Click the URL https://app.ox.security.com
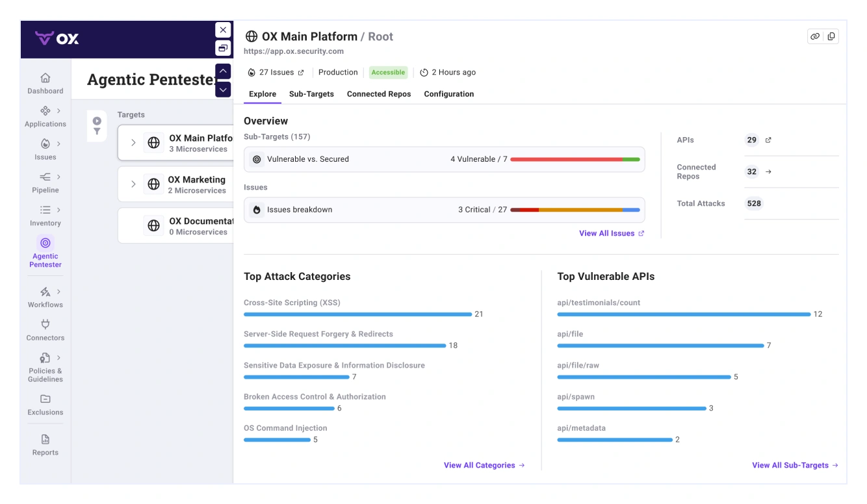This screenshot has height=504, width=867. click(294, 51)
